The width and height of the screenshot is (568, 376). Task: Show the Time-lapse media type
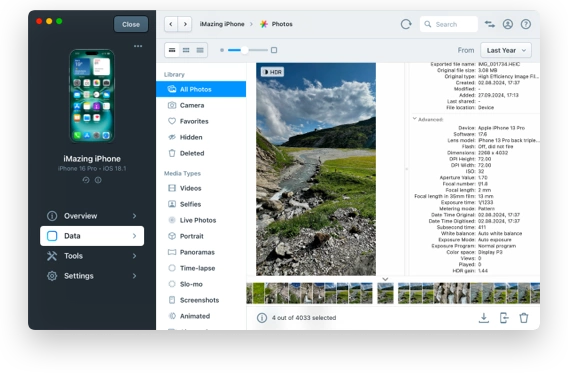(201, 268)
